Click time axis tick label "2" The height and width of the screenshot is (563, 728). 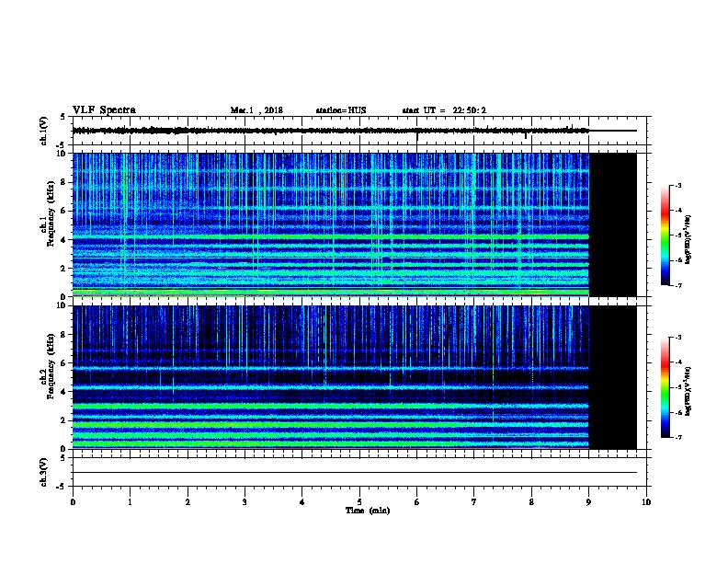[x=188, y=502]
